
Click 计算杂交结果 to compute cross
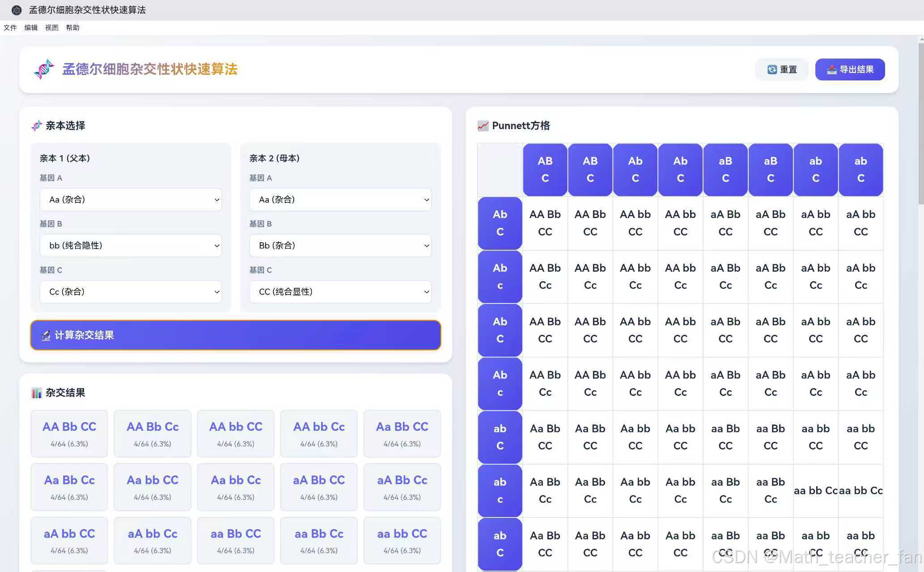tap(236, 335)
